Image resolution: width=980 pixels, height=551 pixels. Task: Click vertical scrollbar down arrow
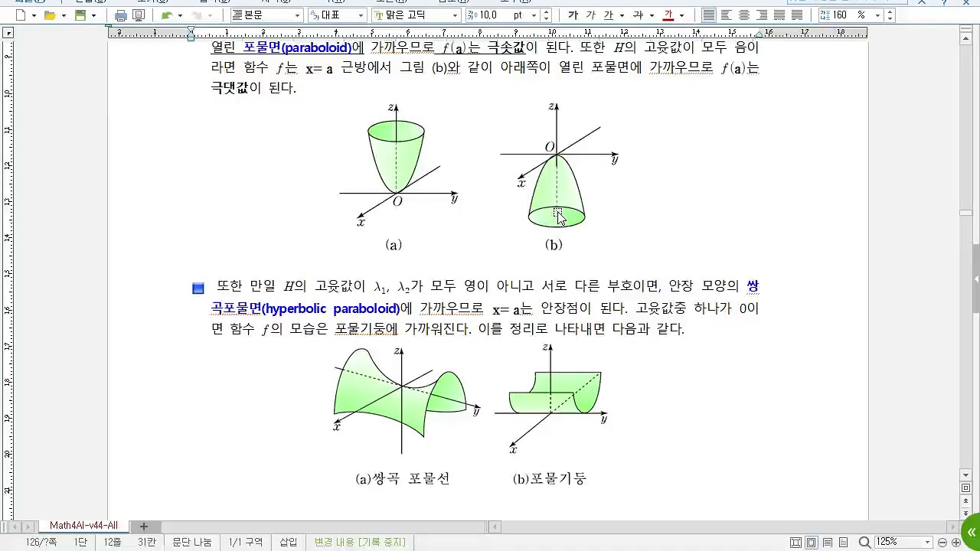966,475
